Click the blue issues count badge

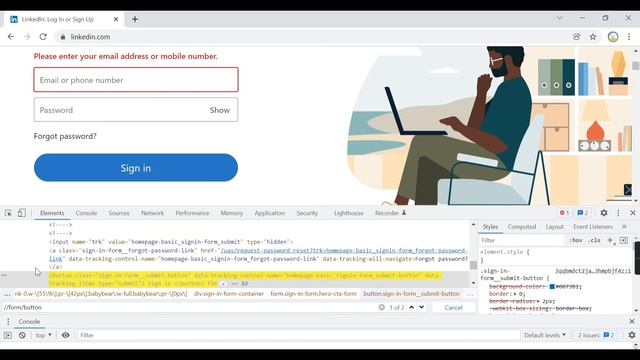point(583,213)
